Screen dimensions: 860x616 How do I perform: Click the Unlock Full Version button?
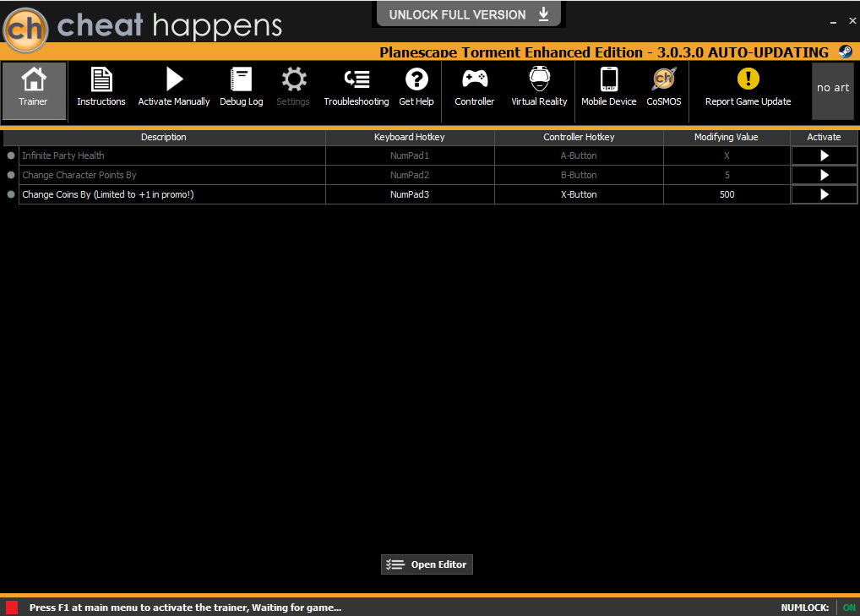pos(469,14)
